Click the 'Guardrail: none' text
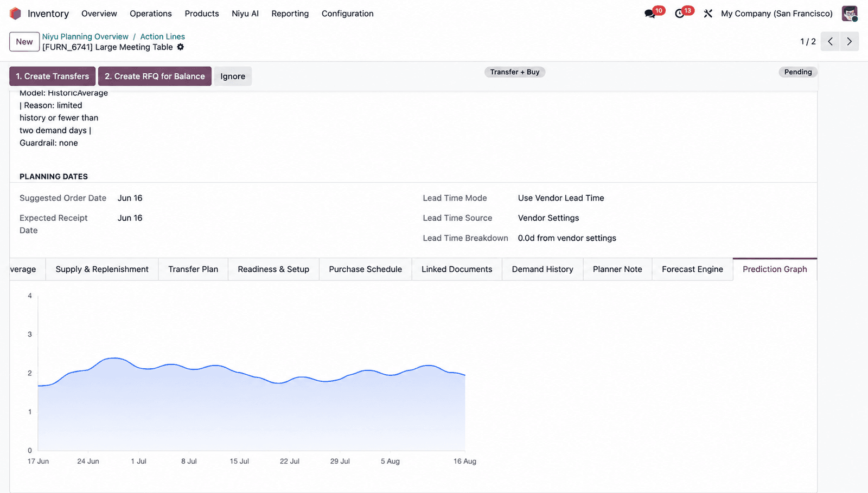Image resolution: width=868 pixels, height=493 pixels. (x=49, y=143)
